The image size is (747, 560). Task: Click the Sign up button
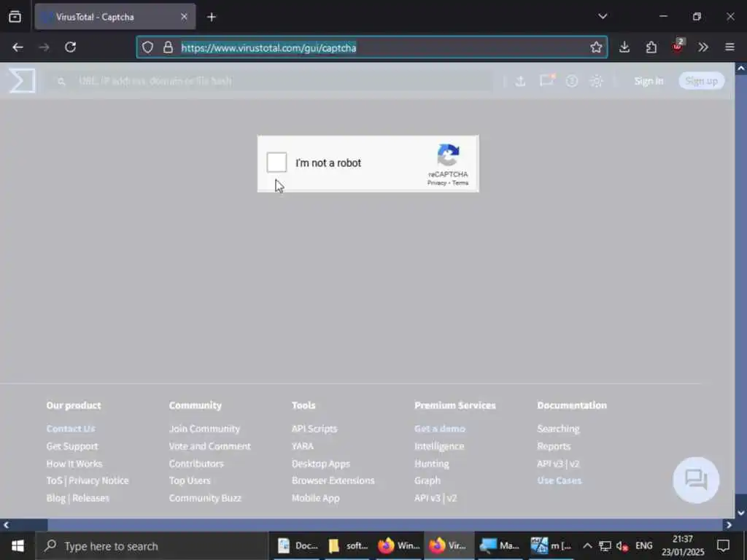[x=701, y=81]
